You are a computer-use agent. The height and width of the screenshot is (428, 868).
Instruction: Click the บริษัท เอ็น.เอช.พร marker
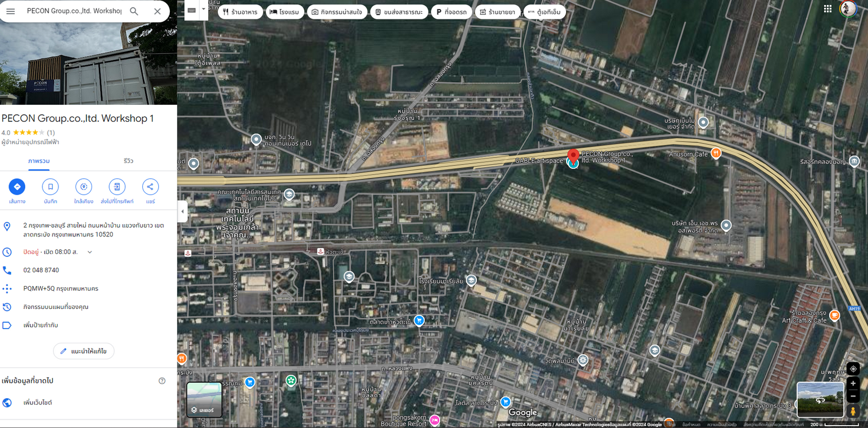pyautogui.click(x=726, y=225)
